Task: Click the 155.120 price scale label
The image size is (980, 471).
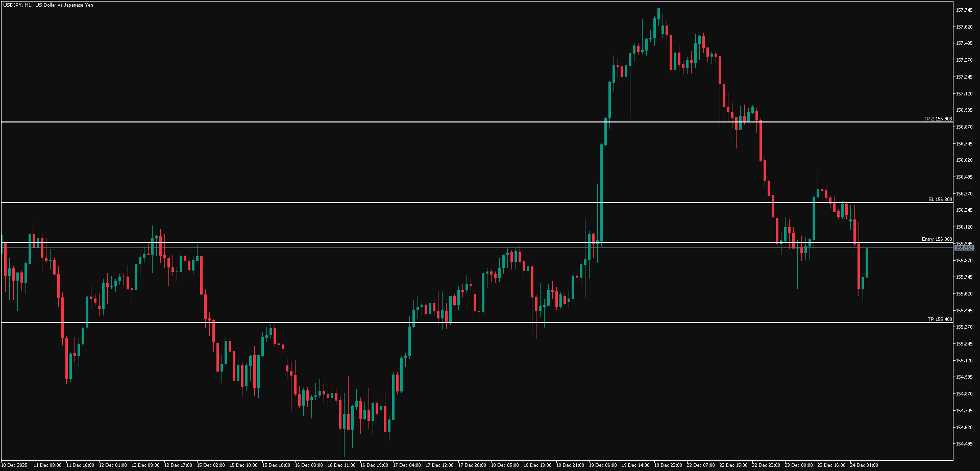Action: (x=964, y=361)
